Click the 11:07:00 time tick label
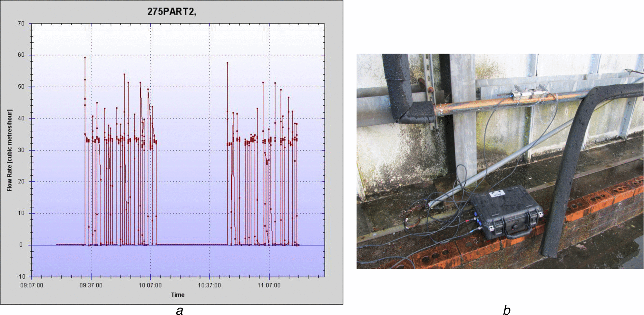This screenshot has width=644, height=315. [x=269, y=285]
